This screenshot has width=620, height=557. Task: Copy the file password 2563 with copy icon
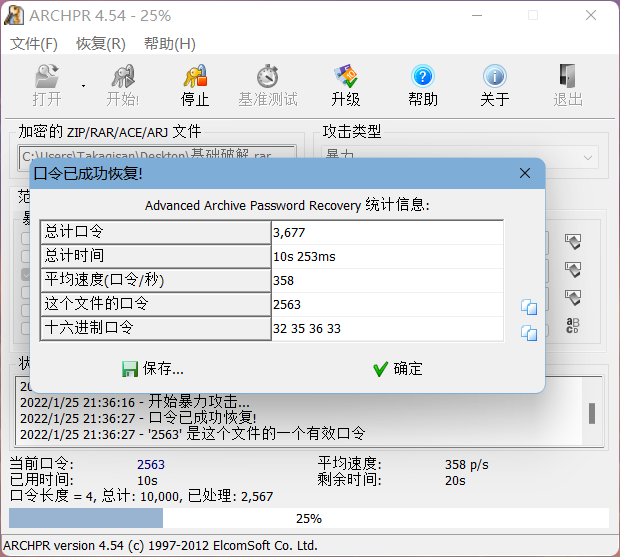(x=529, y=307)
